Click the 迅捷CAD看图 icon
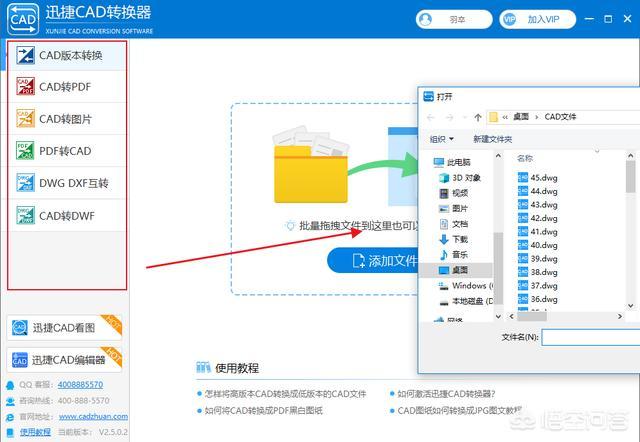This screenshot has width=640, height=442. [x=20, y=327]
